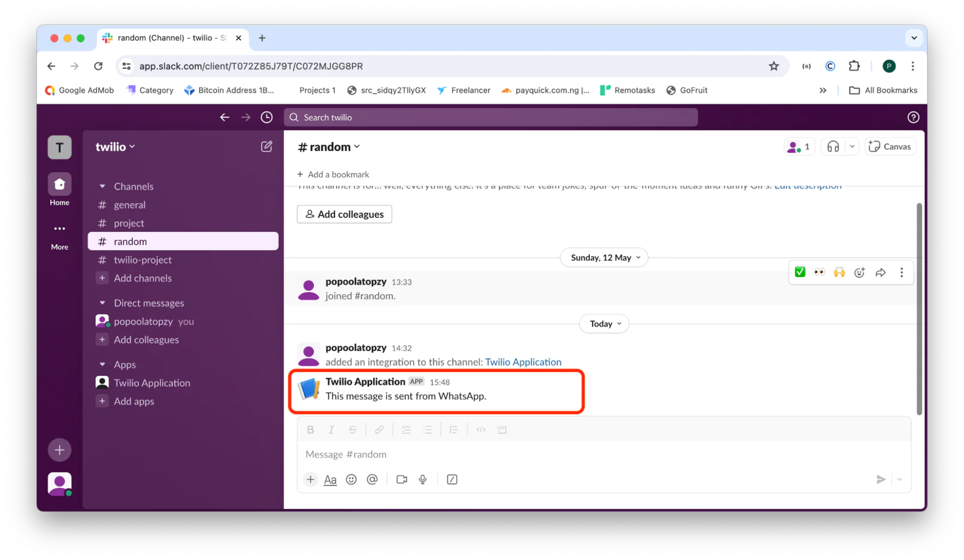Insert inline code formatting

(481, 429)
